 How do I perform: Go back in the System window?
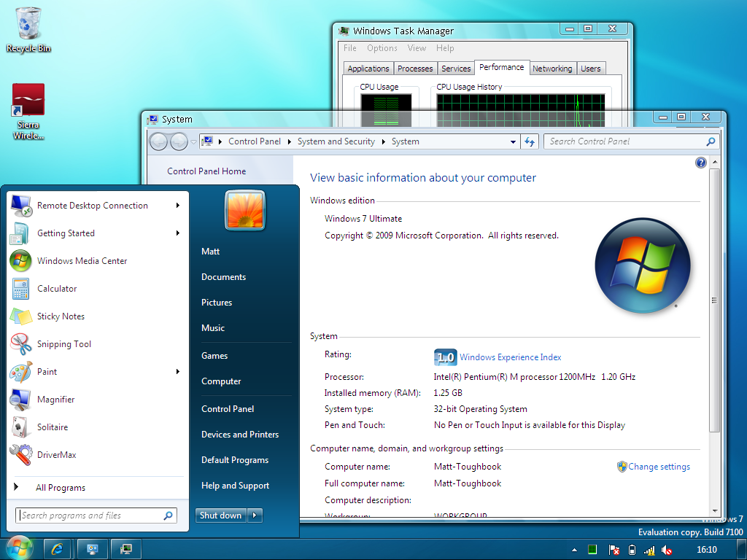(x=158, y=141)
